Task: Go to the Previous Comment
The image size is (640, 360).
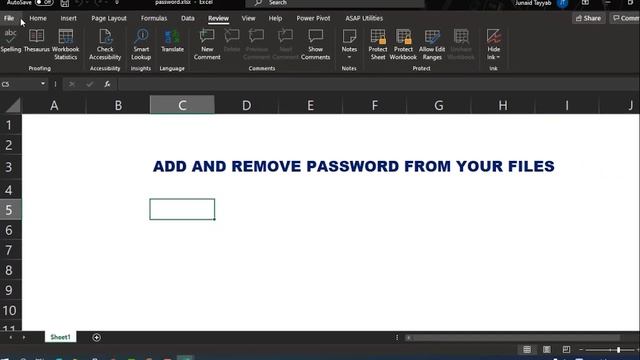Action: pos(257,45)
